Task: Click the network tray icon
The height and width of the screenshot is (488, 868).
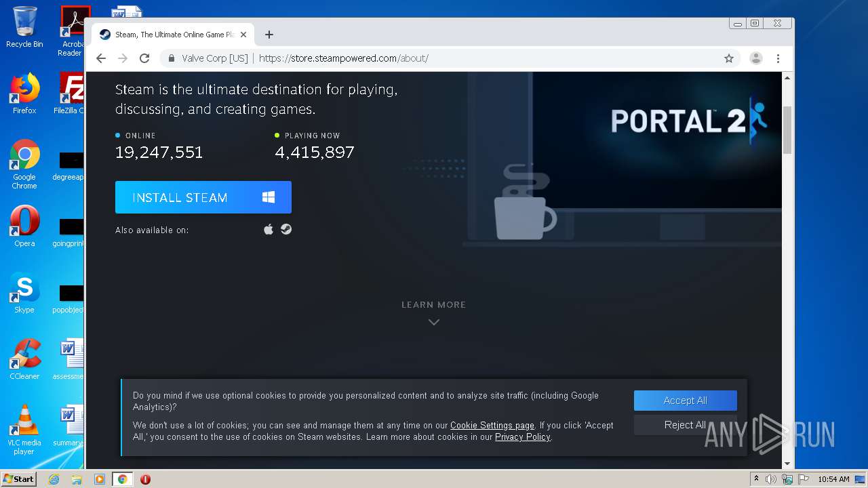Action: point(787,479)
